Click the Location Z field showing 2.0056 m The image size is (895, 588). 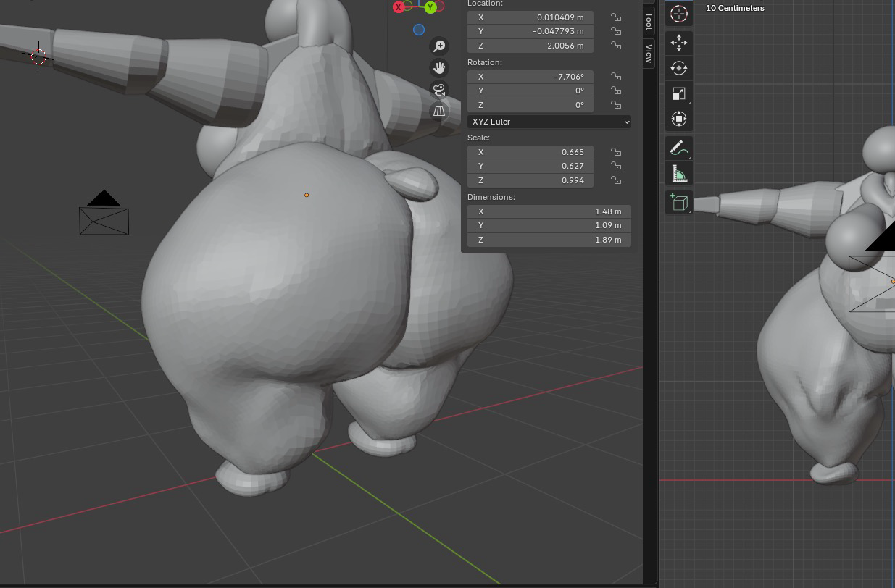coord(530,46)
